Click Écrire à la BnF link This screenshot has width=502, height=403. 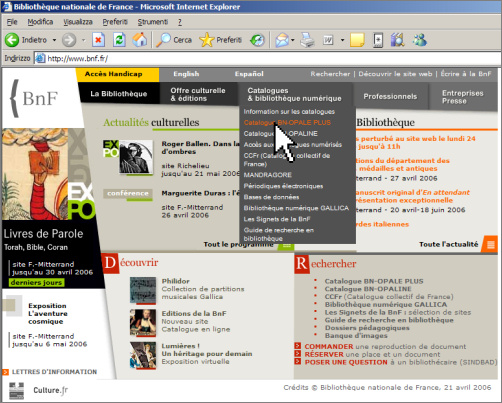click(466, 74)
